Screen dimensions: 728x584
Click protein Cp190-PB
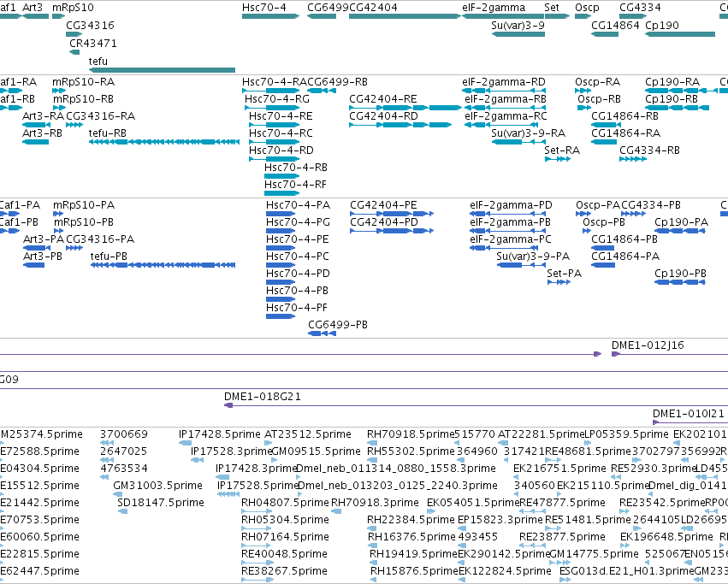(x=680, y=282)
